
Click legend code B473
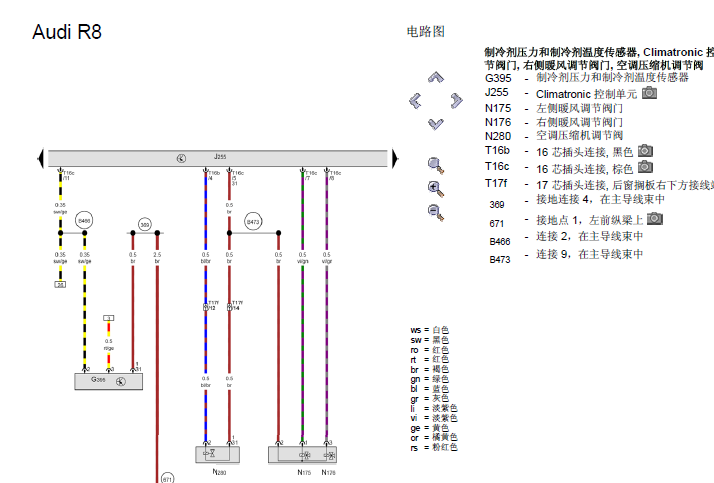click(x=500, y=260)
